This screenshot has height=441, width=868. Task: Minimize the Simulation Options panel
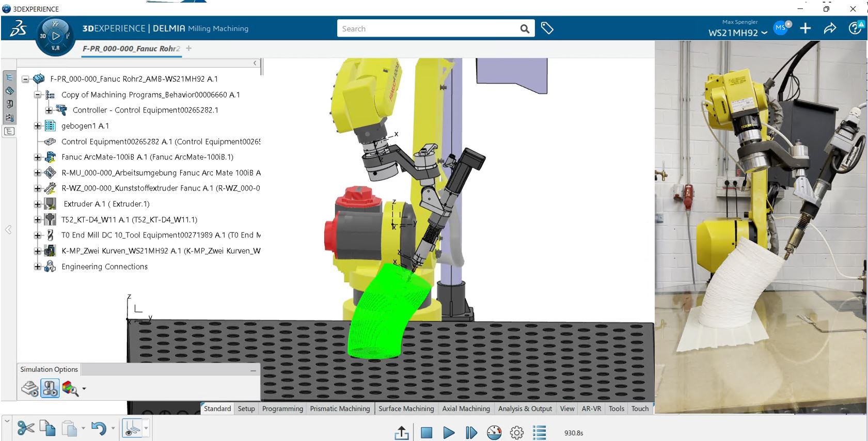pyautogui.click(x=253, y=370)
